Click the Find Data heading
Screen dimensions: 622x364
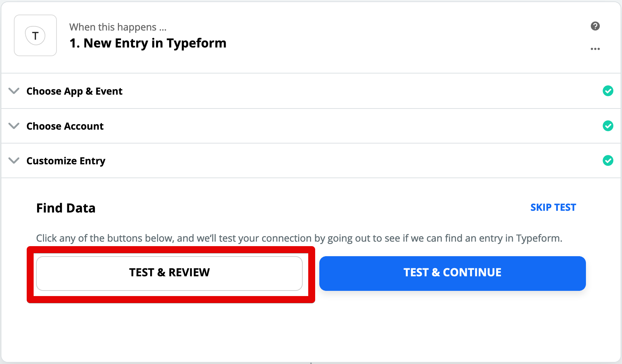pyautogui.click(x=66, y=208)
